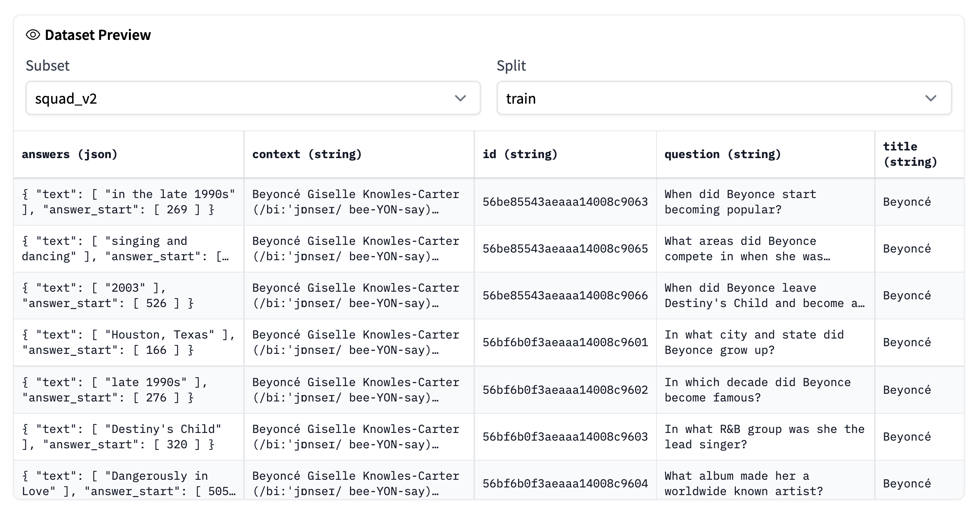
Task: Click the context (string) column header
Action: 307,154
